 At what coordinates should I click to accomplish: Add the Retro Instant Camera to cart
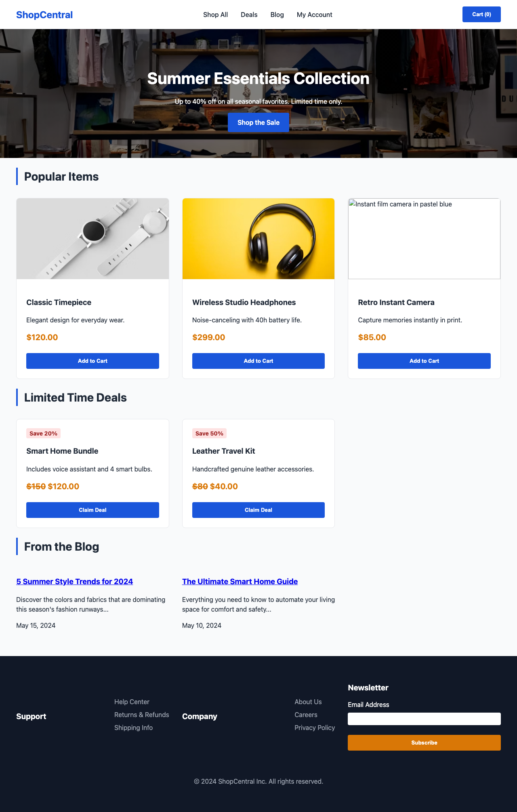click(x=424, y=361)
